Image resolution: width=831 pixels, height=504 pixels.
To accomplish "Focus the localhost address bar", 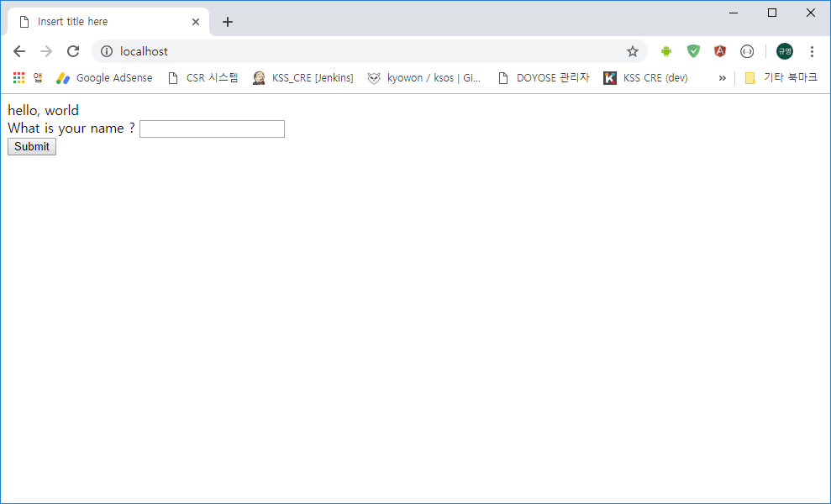I will [x=369, y=51].
